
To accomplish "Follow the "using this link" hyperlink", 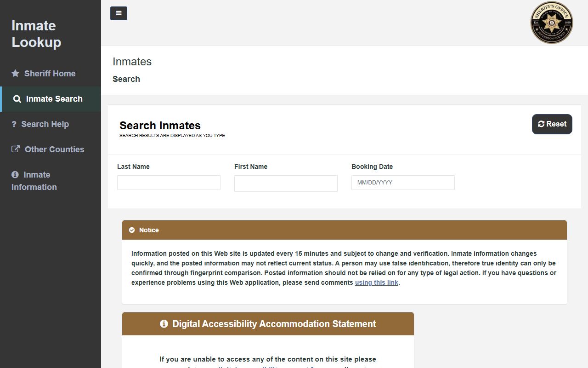I will pyautogui.click(x=376, y=282).
